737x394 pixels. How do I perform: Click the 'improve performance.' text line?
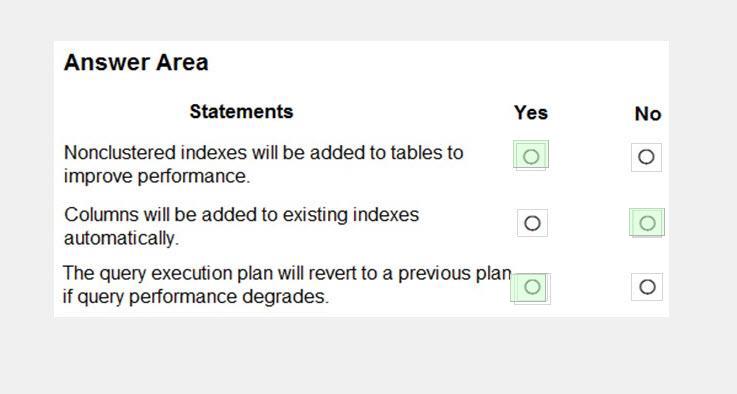pyautogui.click(x=157, y=177)
